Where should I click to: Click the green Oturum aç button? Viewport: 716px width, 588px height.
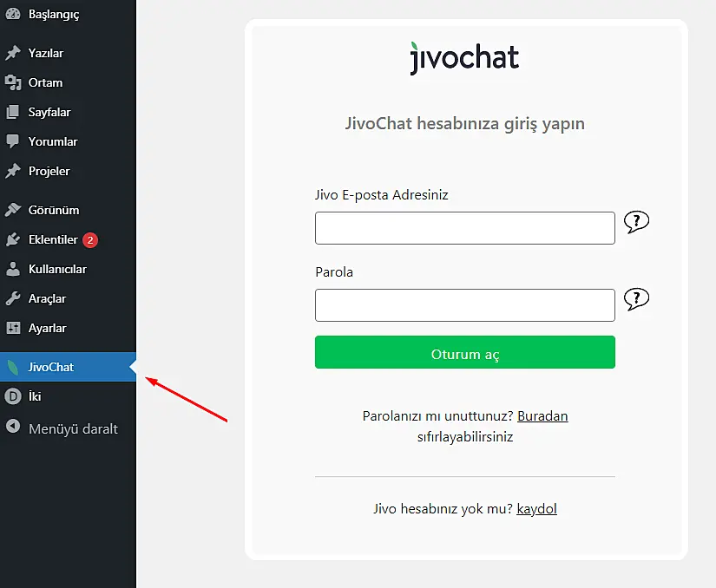(465, 352)
